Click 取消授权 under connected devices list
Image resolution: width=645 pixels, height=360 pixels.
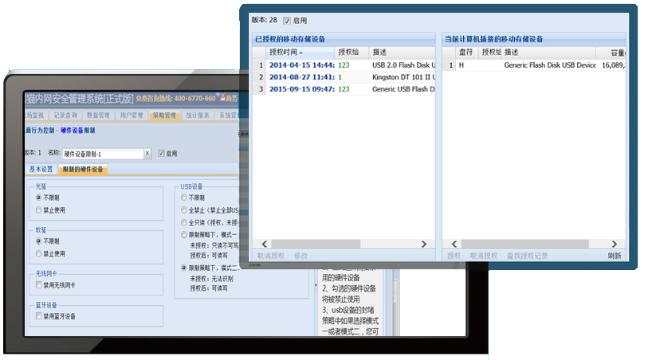484,256
